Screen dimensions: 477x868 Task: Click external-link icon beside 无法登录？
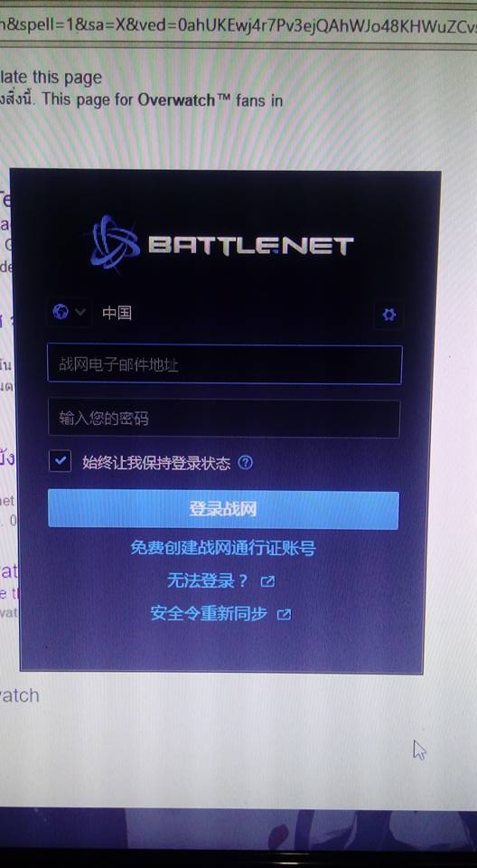[267, 581]
